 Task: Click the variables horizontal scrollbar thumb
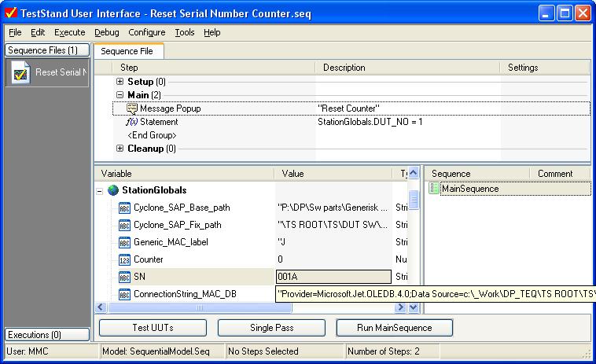(x=199, y=307)
